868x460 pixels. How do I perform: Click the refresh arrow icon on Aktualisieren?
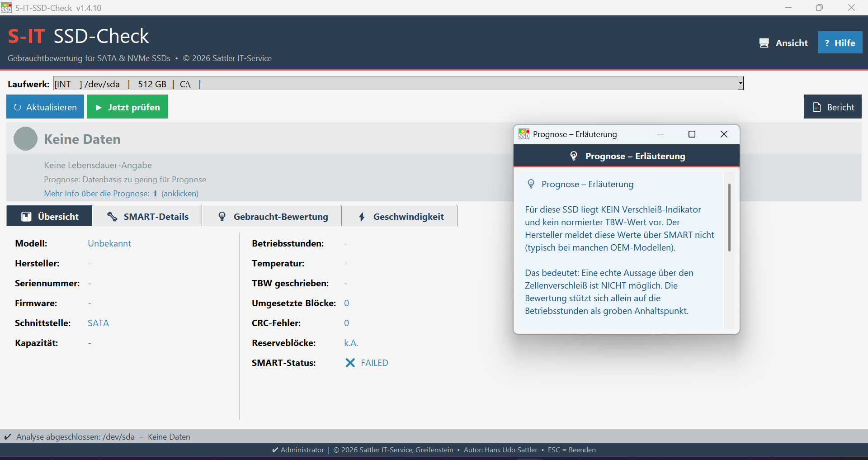(18, 107)
